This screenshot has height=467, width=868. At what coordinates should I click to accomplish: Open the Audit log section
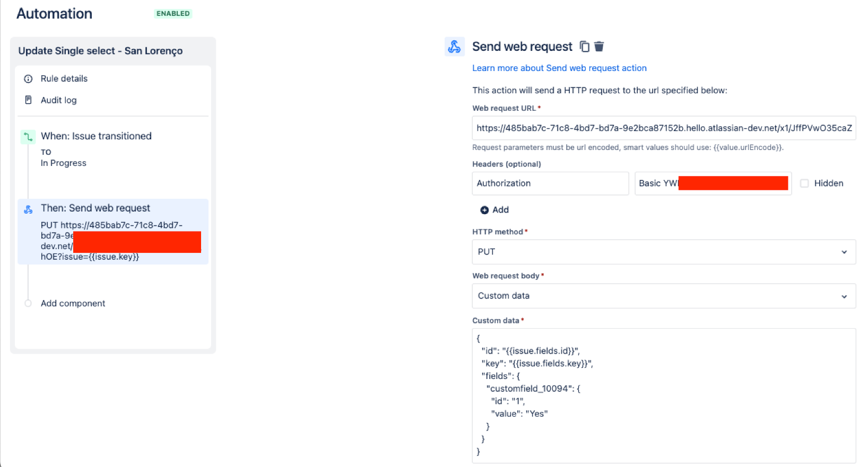(x=59, y=100)
